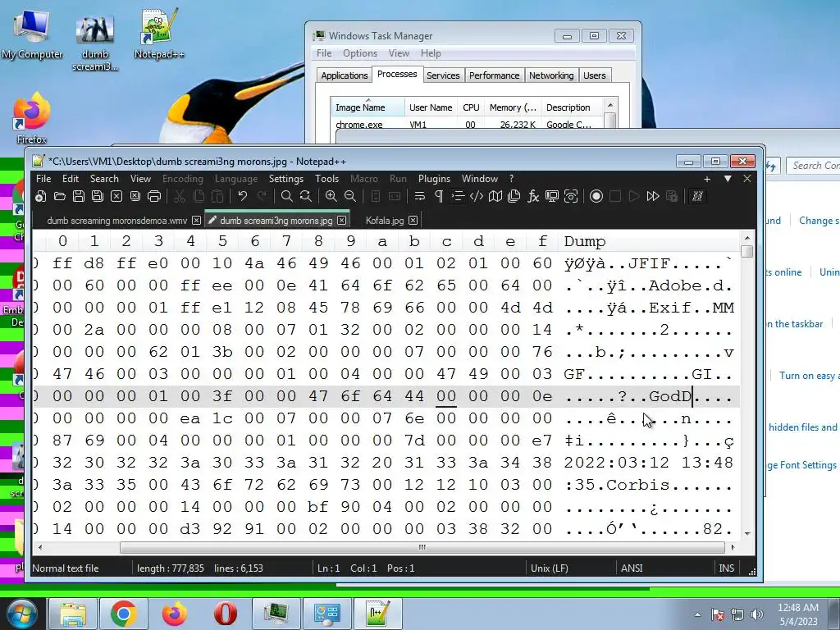Run macro multiple times icon
This screenshot has width=840, height=630.
pos(653,197)
